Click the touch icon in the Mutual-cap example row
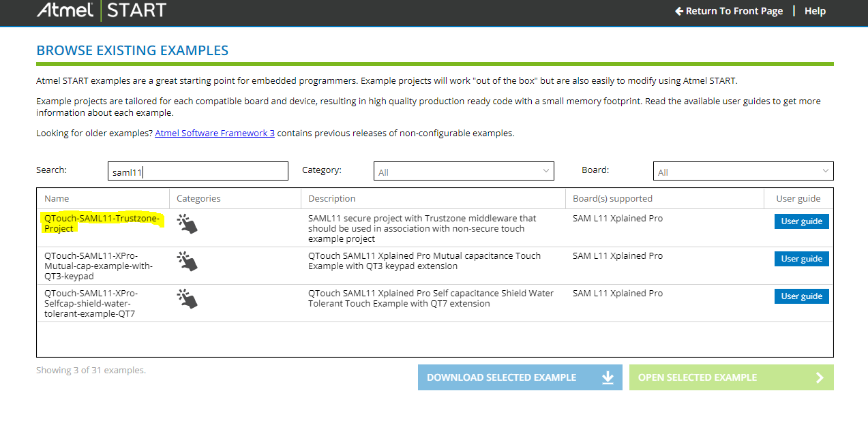This screenshot has height=423, width=868. 187,261
